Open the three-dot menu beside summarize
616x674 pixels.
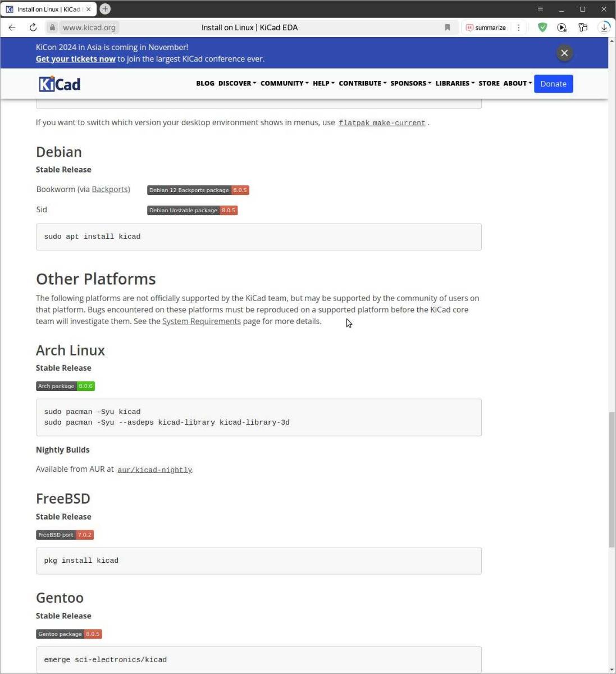coord(518,28)
